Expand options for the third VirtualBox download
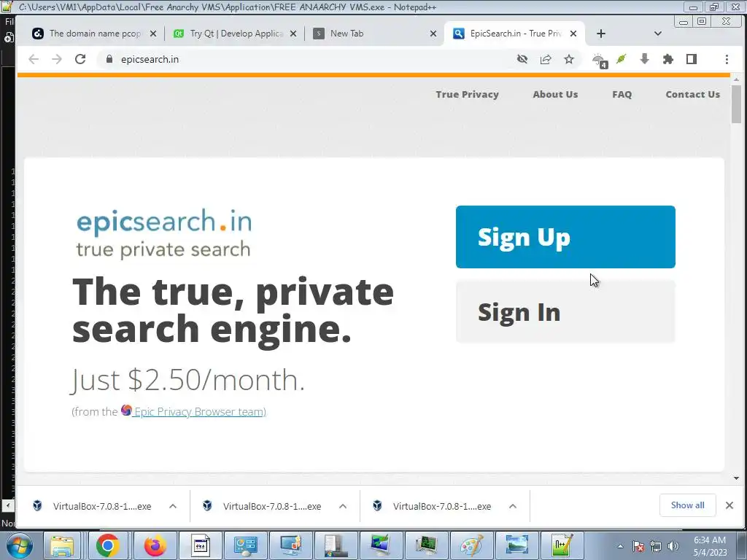The height and width of the screenshot is (560, 747). pos(513,506)
